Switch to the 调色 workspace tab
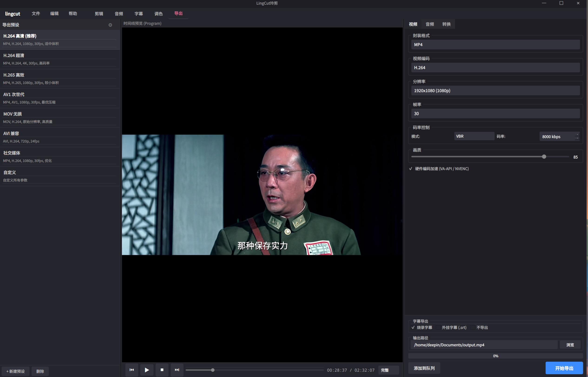Viewport: 588px width, 377px height. coord(158,14)
